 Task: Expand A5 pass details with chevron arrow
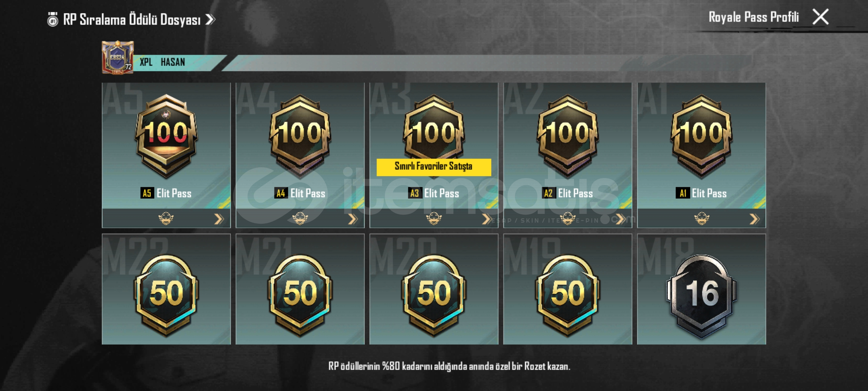[x=219, y=219]
